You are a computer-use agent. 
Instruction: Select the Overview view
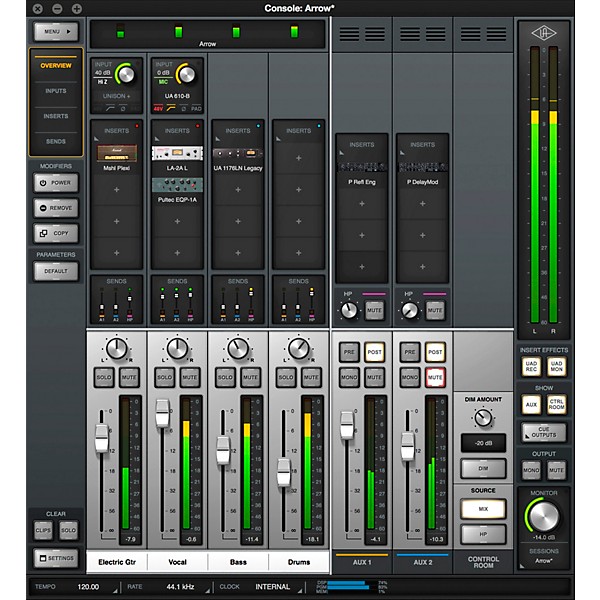click(56, 65)
